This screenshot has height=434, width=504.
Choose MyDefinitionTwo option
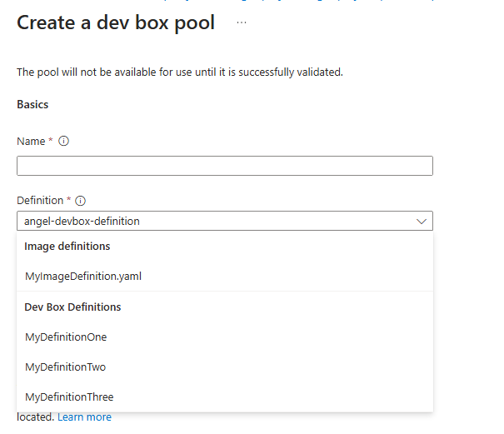coord(225,367)
